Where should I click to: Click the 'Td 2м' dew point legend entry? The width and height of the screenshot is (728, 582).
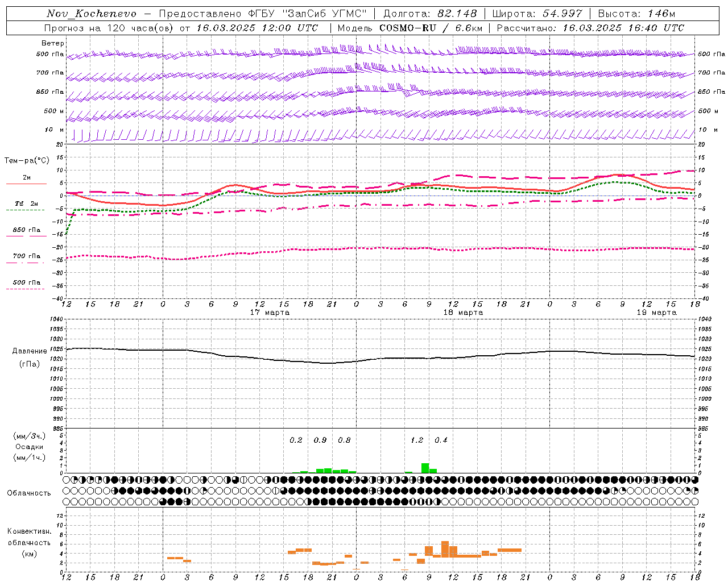tap(26, 203)
